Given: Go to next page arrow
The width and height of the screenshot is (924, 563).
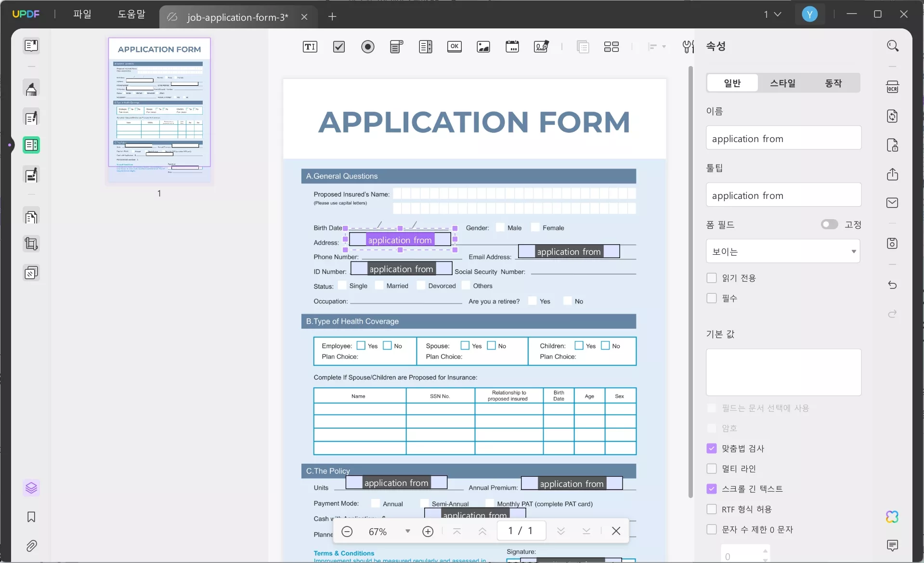Looking at the screenshot, I should click(561, 531).
